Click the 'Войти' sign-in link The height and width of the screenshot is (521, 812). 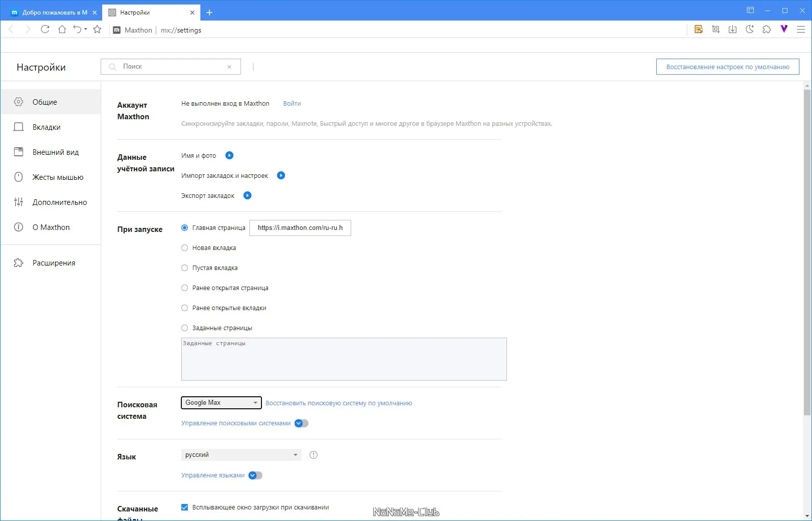[x=292, y=104]
